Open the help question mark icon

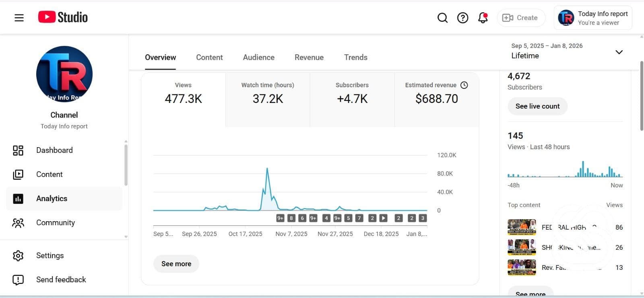point(462,18)
